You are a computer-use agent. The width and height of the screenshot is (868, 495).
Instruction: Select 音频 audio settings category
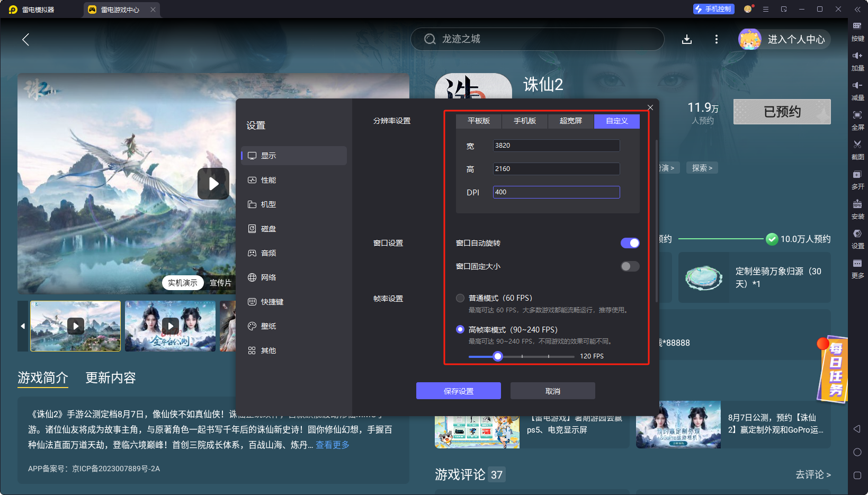294,253
